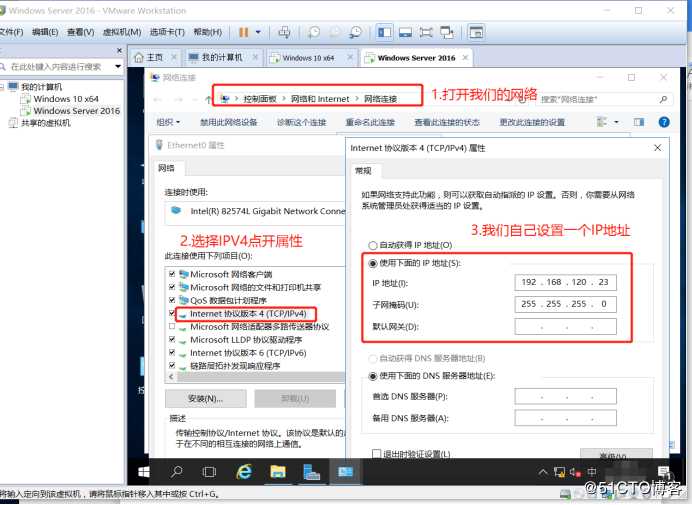Image resolution: width=692 pixels, height=505 pixels.
Task: Pause the virtual machine
Action: pyautogui.click(x=243, y=32)
